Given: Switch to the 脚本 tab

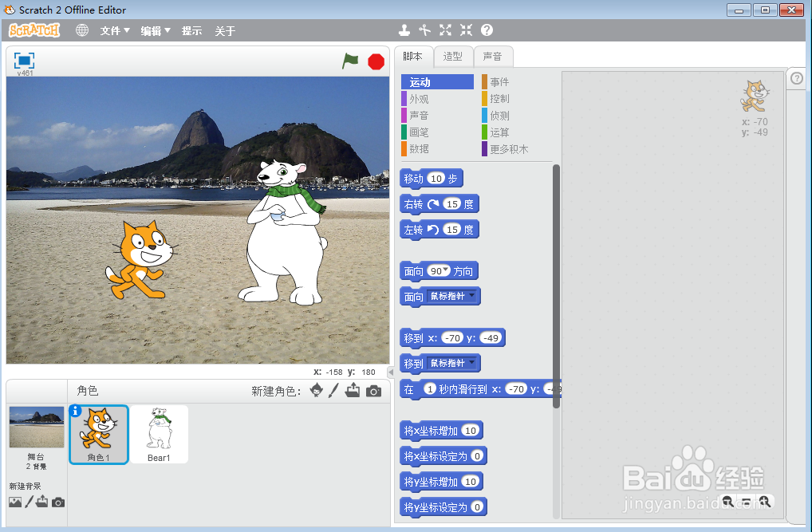Looking at the screenshot, I should tap(412, 57).
